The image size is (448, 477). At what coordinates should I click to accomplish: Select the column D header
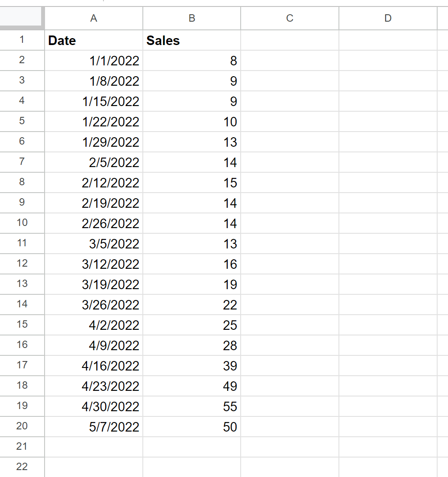[x=388, y=18]
